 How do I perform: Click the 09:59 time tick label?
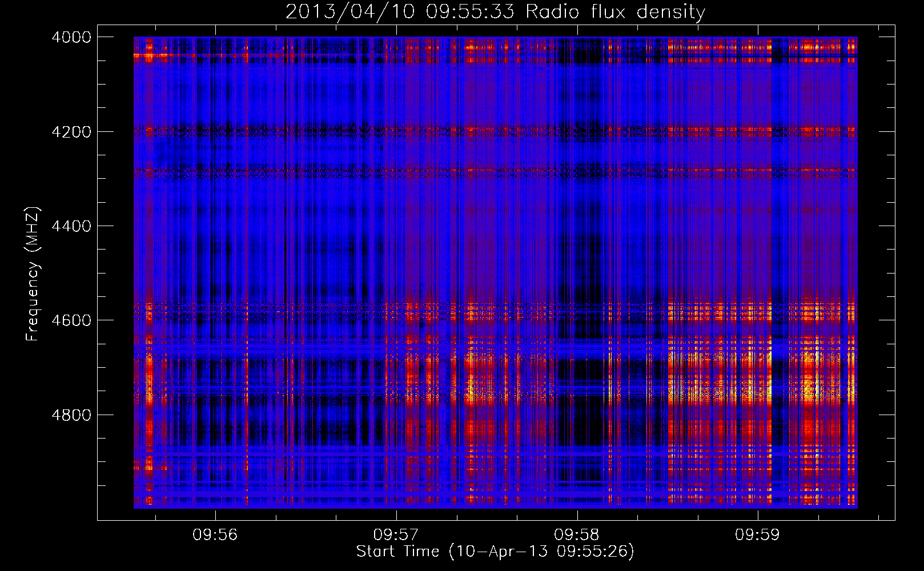tap(757, 534)
